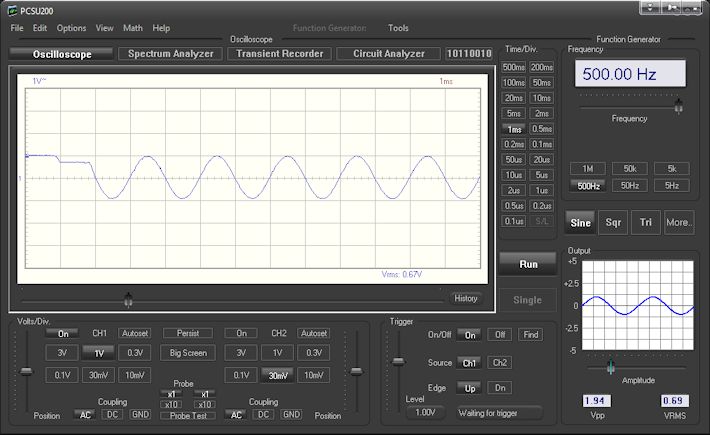
Task: Select the Sine waveform button
Action: click(580, 224)
